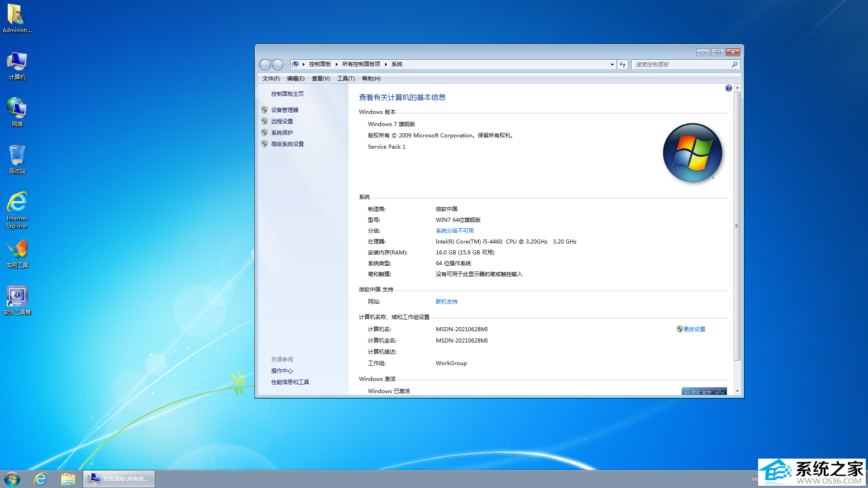This screenshot has width=868, height=488.
Task: Click the 64 位操作系统 text
Action: click(x=453, y=263)
